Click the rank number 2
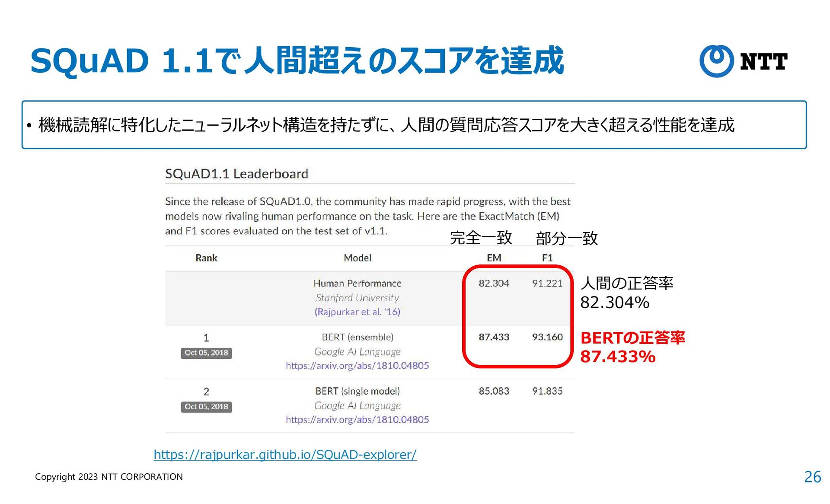This screenshot has height=504, width=830. click(206, 392)
